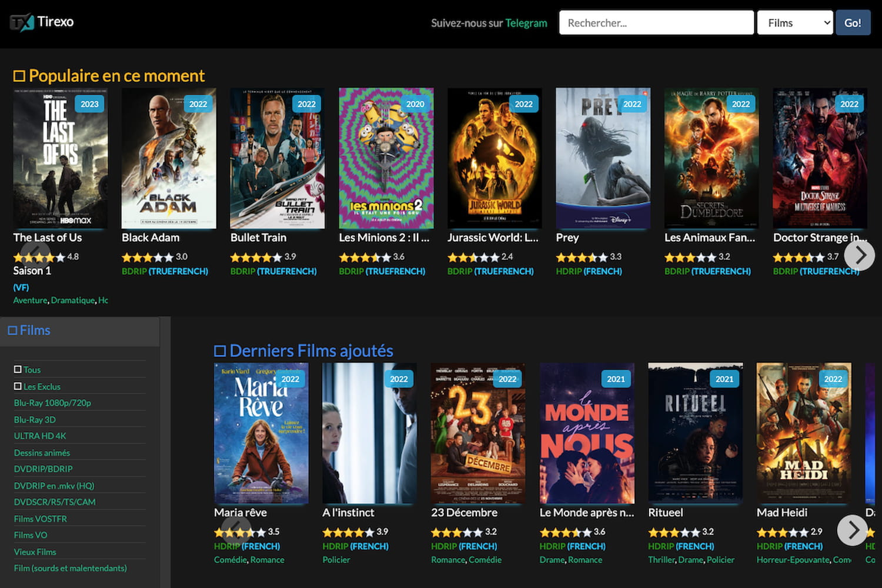Open ULTRA HD 4K category
882x588 pixels.
(40, 436)
